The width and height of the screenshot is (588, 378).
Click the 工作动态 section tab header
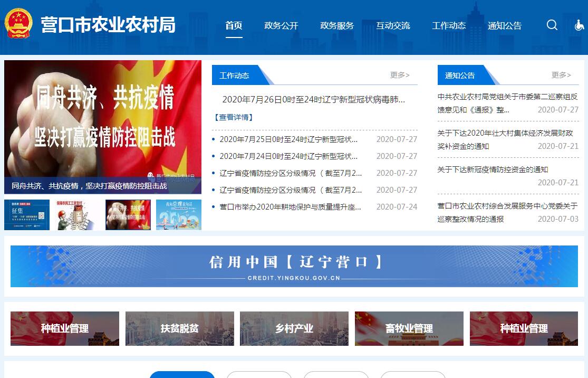(235, 75)
